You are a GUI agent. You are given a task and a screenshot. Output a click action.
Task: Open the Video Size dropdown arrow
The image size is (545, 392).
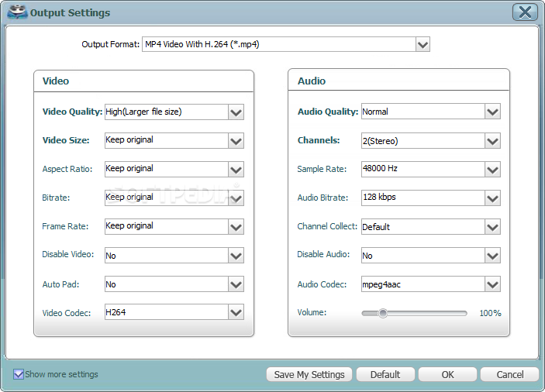(236, 141)
